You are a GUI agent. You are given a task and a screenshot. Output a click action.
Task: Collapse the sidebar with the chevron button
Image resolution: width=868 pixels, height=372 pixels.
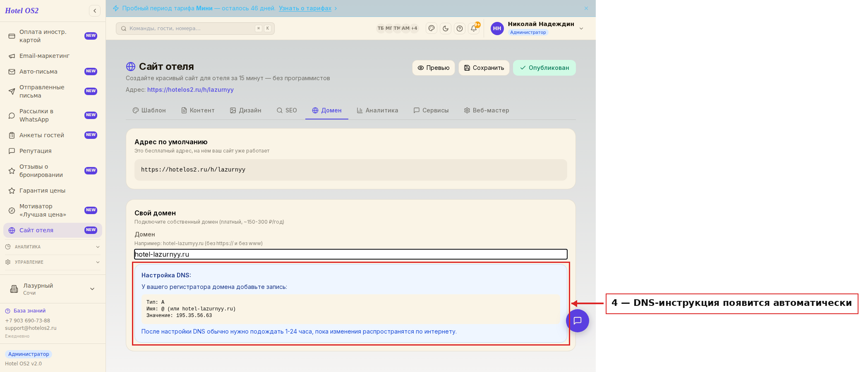point(95,11)
